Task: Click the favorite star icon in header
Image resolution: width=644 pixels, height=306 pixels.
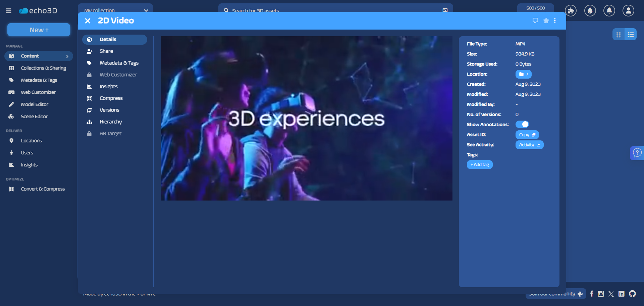Action: (546, 20)
